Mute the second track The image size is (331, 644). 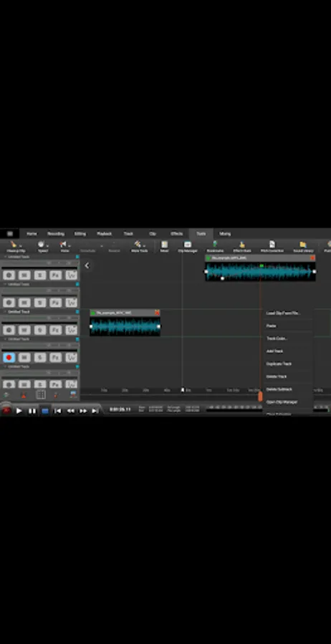(24, 303)
